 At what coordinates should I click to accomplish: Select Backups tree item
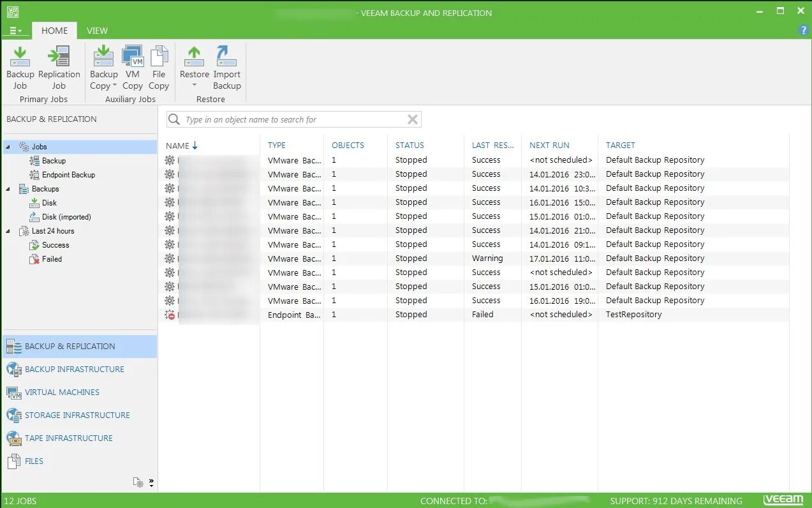(x=45, y=189)
